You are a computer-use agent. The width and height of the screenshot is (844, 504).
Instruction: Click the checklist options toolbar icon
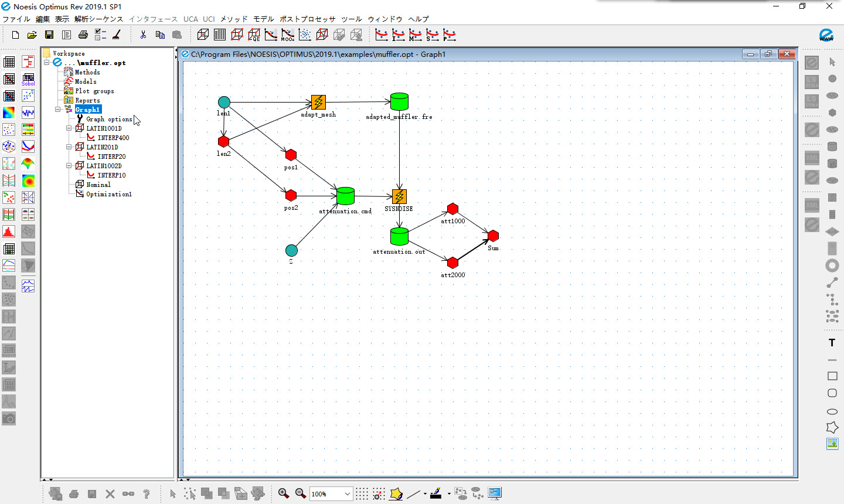[x=100, y=35]
